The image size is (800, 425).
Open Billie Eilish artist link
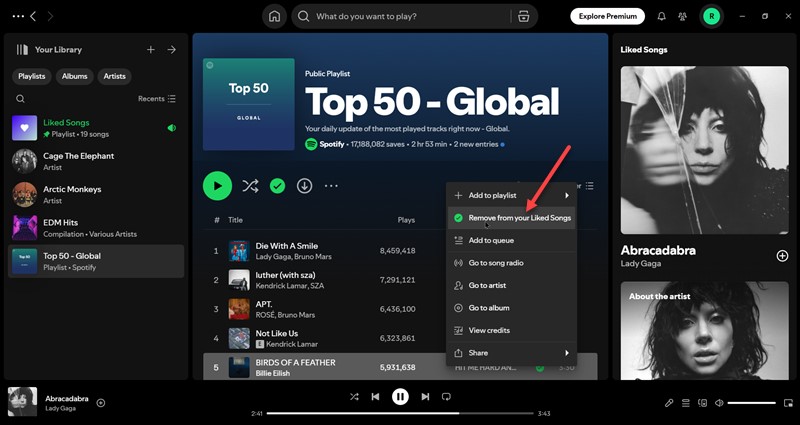coord(272,373)
